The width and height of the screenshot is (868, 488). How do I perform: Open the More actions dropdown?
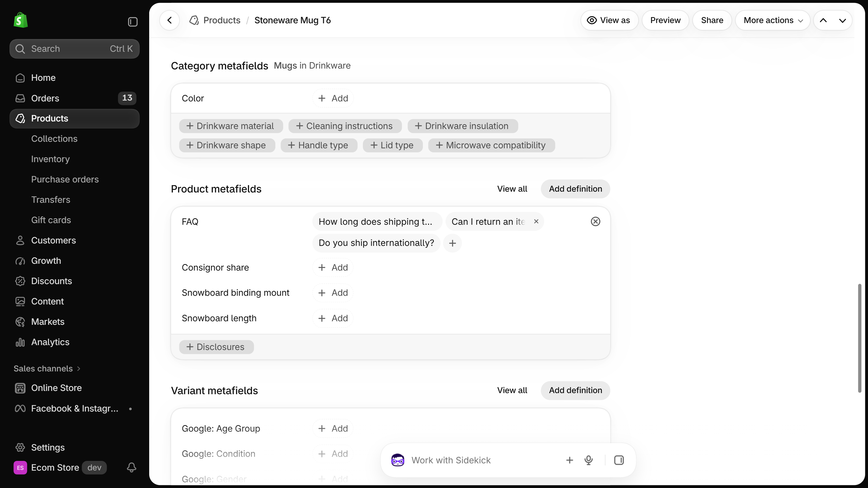click(x=773, y=20)
